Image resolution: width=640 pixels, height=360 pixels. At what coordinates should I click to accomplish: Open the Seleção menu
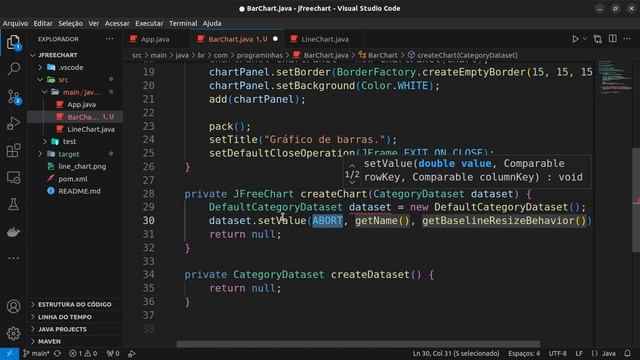70,23
